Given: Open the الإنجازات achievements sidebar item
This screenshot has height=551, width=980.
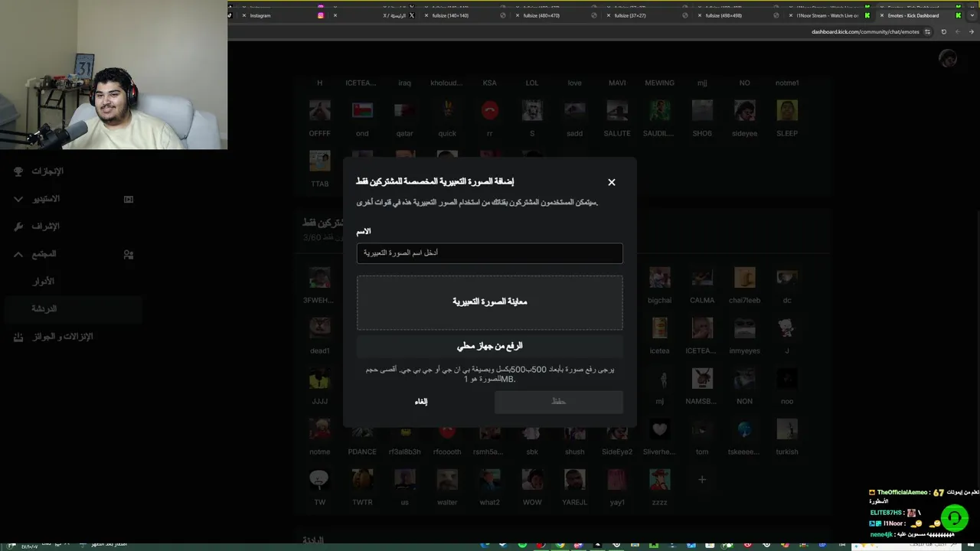Looking at the screenshot, I should click(x=47, y=171).
